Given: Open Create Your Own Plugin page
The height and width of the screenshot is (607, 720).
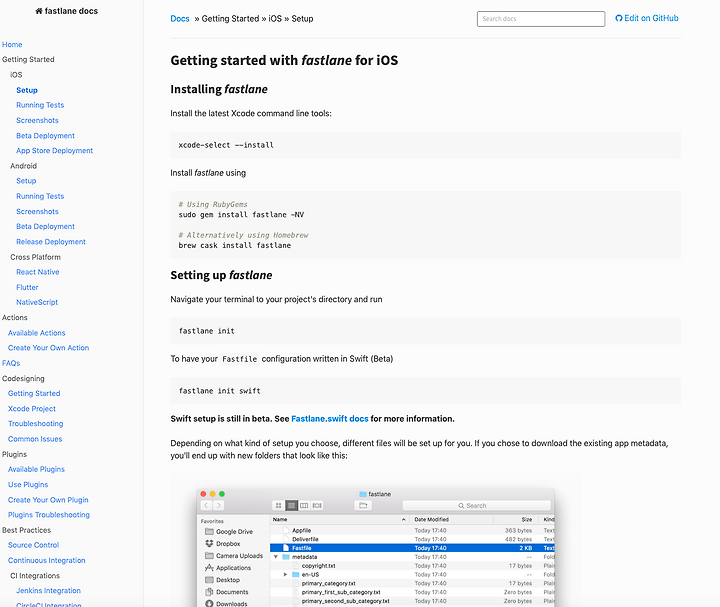Looking at the screenshot, I should tap(48, 500).
